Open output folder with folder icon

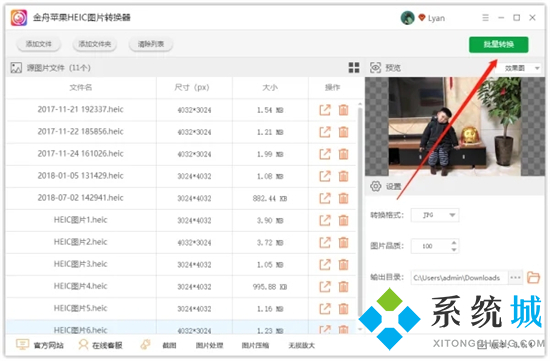tap(533, 278)
